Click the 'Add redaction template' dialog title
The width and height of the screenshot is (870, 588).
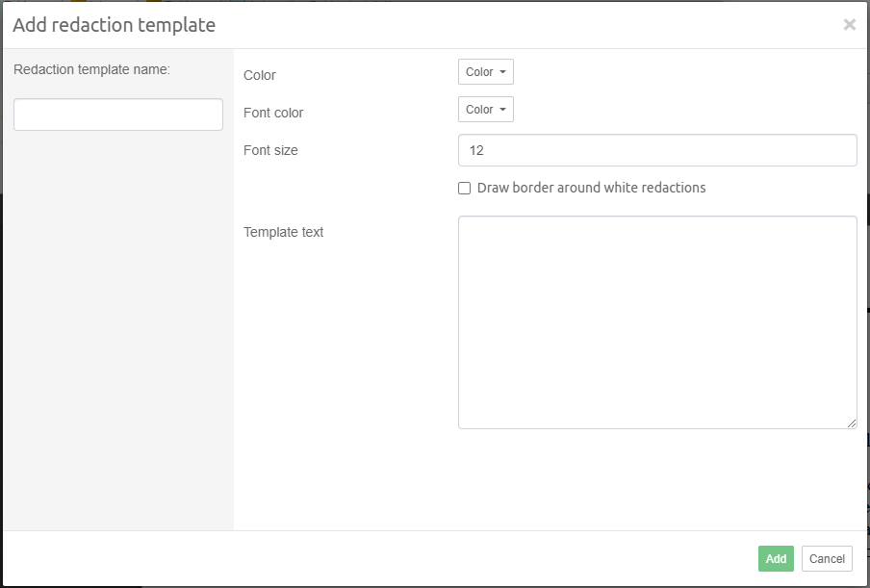pos(114,25)
